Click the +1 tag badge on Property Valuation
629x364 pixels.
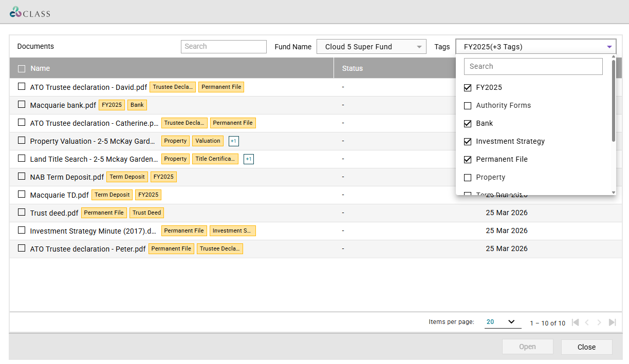point(233,141)
